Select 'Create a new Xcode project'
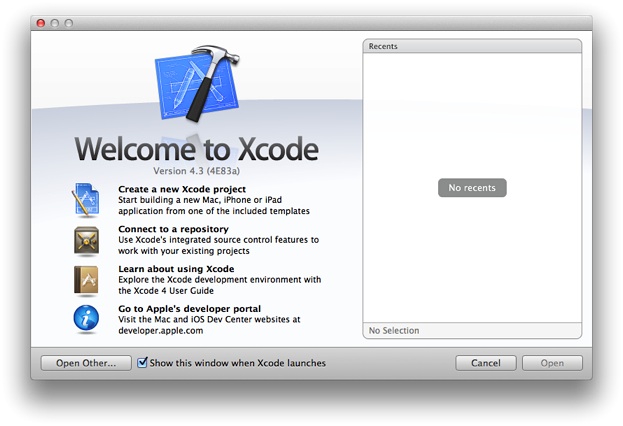Viewport: 623px width, 426px height. tap(182, 189)
